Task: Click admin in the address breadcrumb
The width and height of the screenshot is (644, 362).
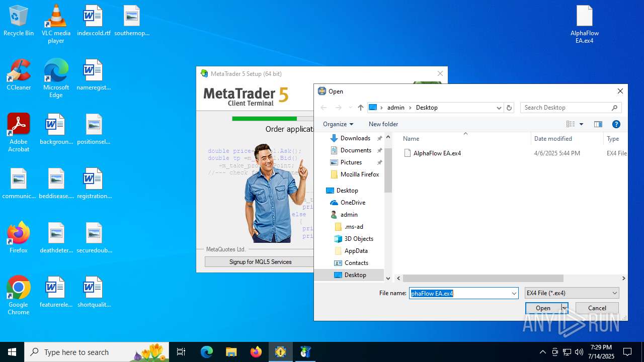Action: coord(396,108)
